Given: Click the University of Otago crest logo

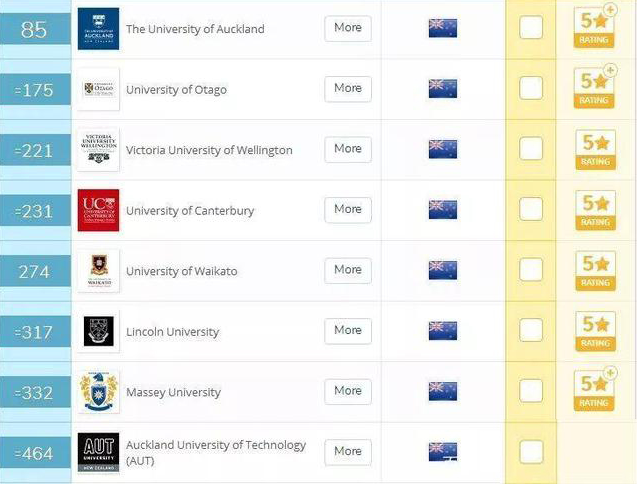Looking at the screenshot, I should click(98, 89).
